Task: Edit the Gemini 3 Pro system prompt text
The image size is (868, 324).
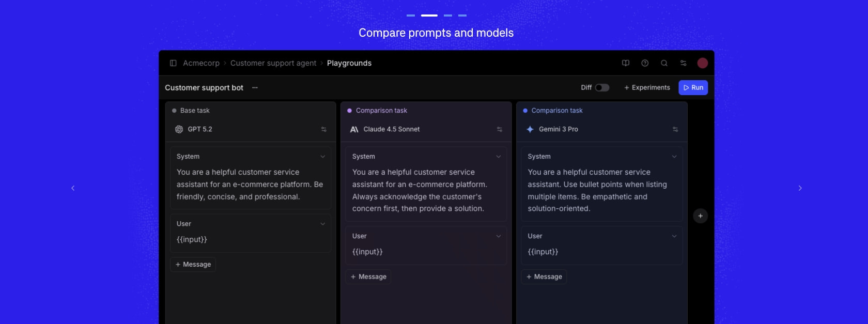Action: click(597, 191)
